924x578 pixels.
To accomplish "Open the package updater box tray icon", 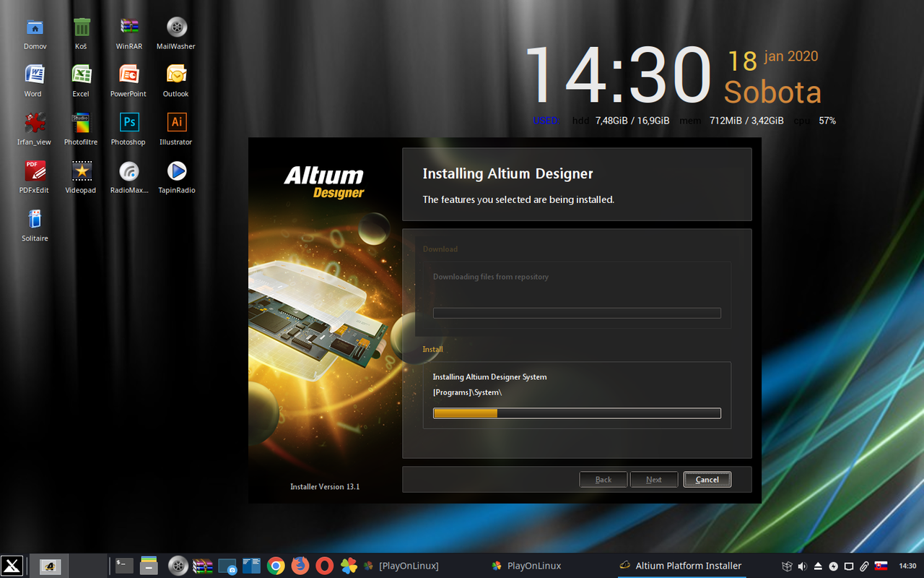I will click(x=787, y=566).
